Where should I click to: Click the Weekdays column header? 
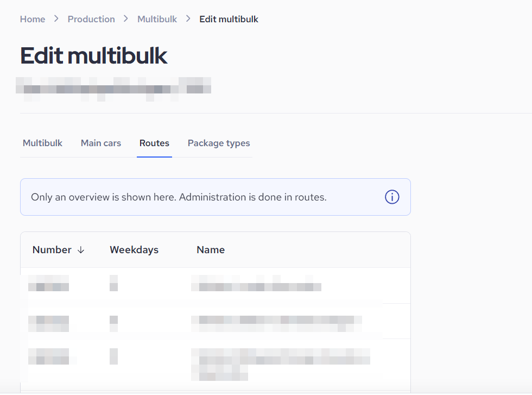click(x=134, y=250)
